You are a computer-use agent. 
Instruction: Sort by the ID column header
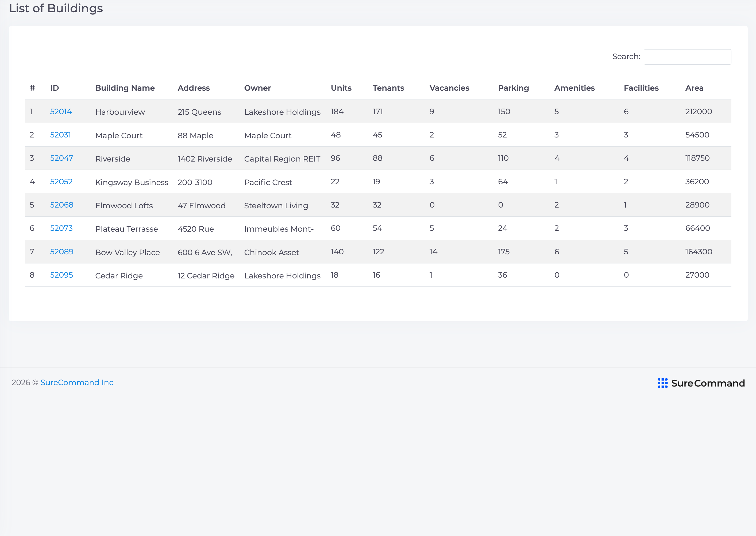click(x=55, y=88)
